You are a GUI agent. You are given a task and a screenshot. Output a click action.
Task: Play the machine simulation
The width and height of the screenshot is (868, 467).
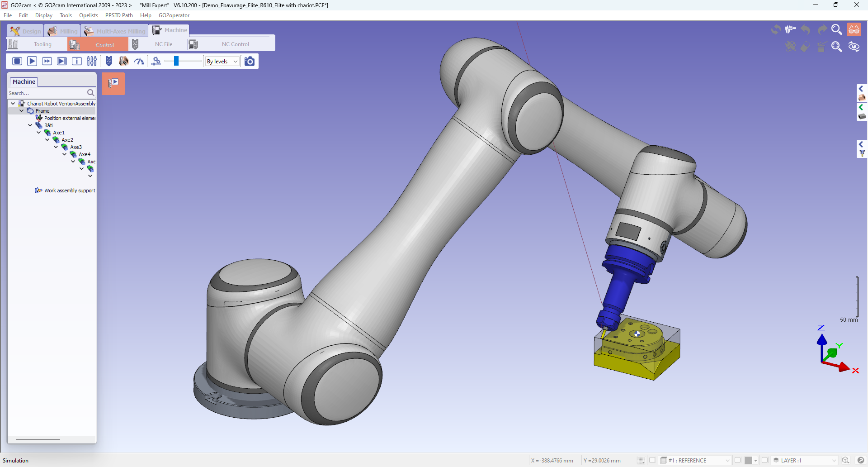pos(32,61)
